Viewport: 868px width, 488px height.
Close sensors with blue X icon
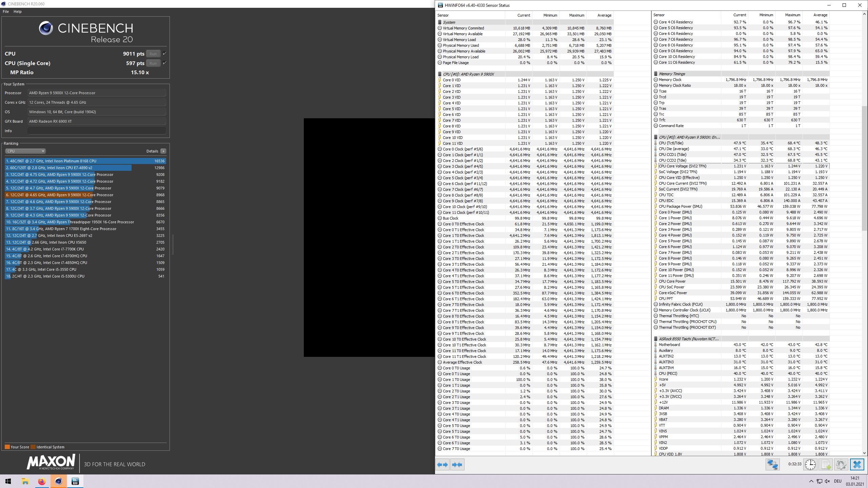click(x=857, y=465)
